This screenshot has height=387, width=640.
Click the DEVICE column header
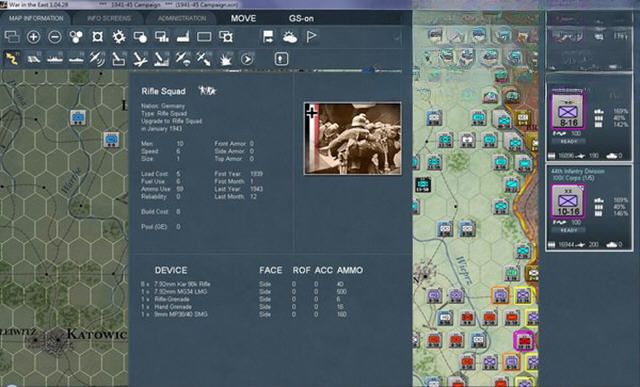[x=171, y=270]
